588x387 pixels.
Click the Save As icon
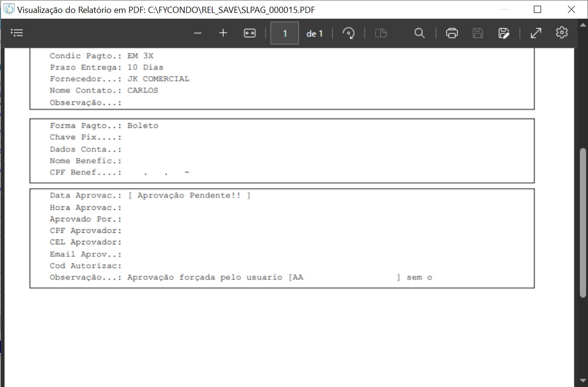pos(503,33)
